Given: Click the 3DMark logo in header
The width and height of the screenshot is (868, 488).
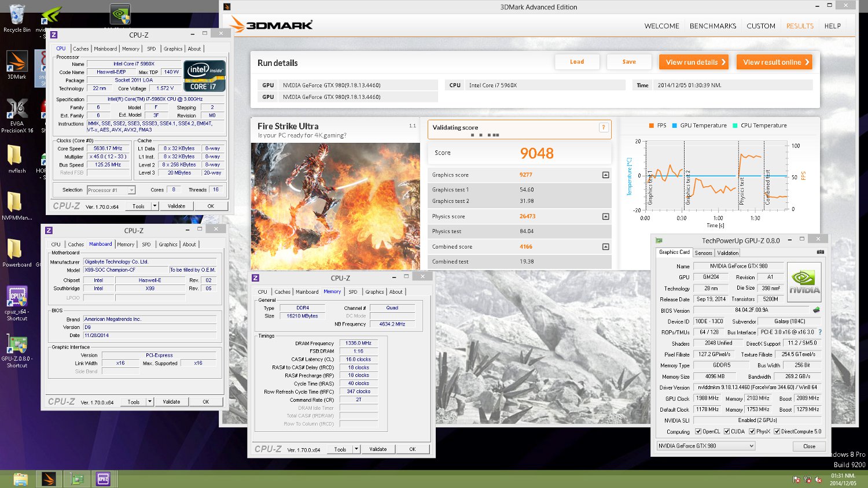Looking at the screenshot, I should pos(271,25).
